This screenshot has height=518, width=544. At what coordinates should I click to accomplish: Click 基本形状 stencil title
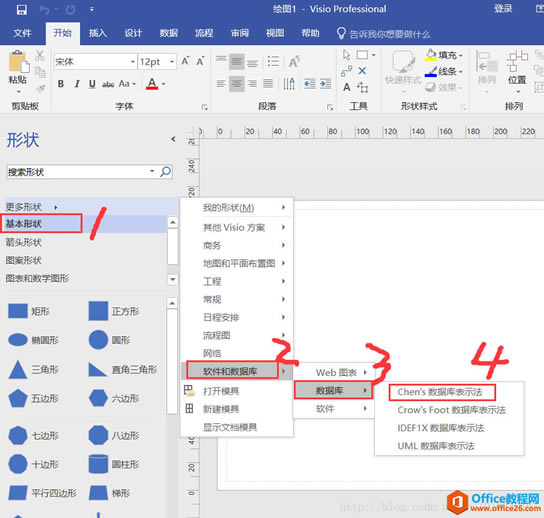(x=24, y=223)
